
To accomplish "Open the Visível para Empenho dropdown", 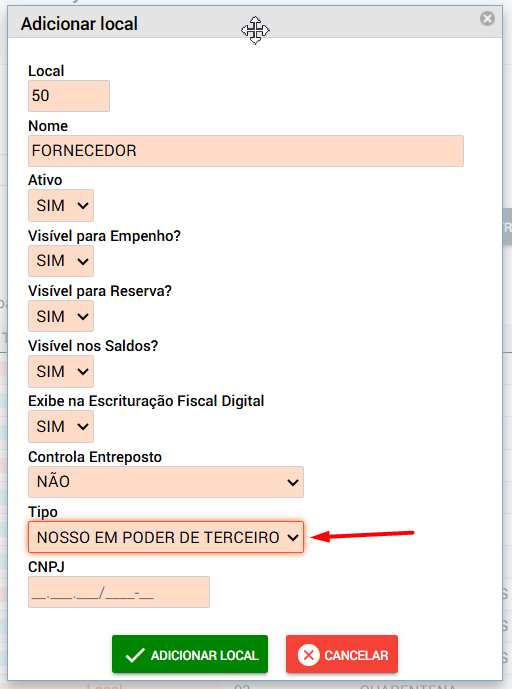I will tap(61, 261).
